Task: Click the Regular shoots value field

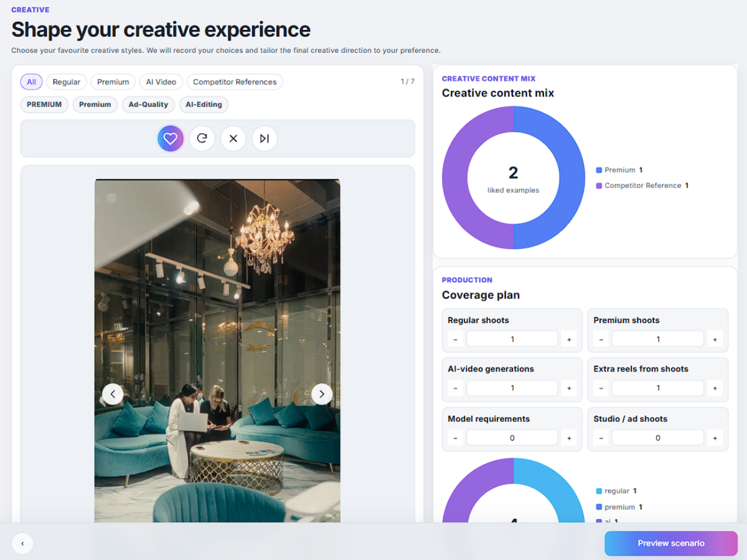Action: pos(512,339)
